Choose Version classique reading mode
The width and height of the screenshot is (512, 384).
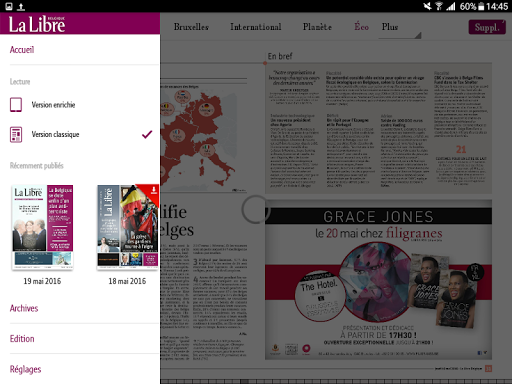pyautogui.click(x=55, y=134)
